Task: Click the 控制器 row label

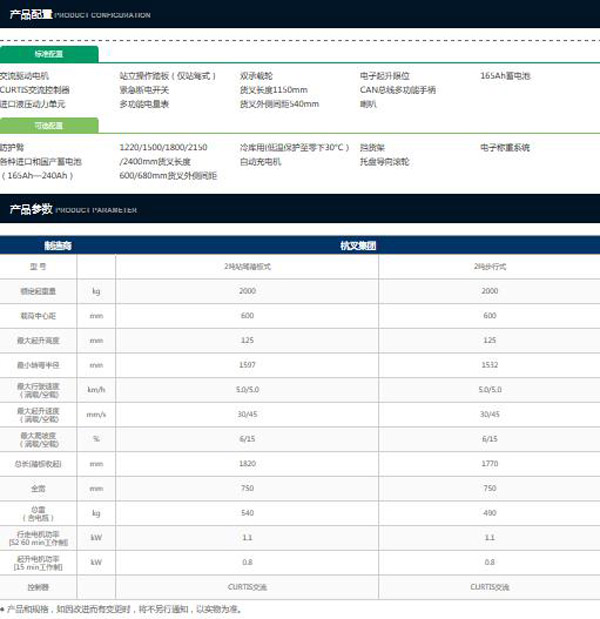Action: (x=39, y=586)
